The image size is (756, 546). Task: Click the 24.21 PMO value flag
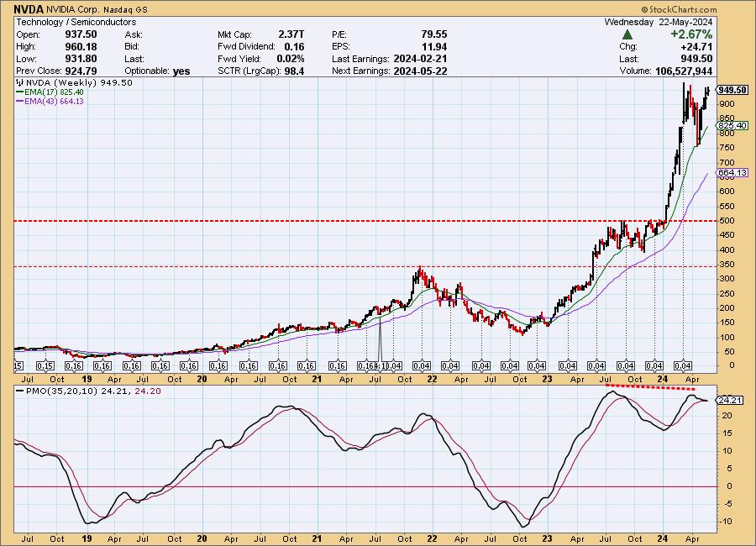729,401
